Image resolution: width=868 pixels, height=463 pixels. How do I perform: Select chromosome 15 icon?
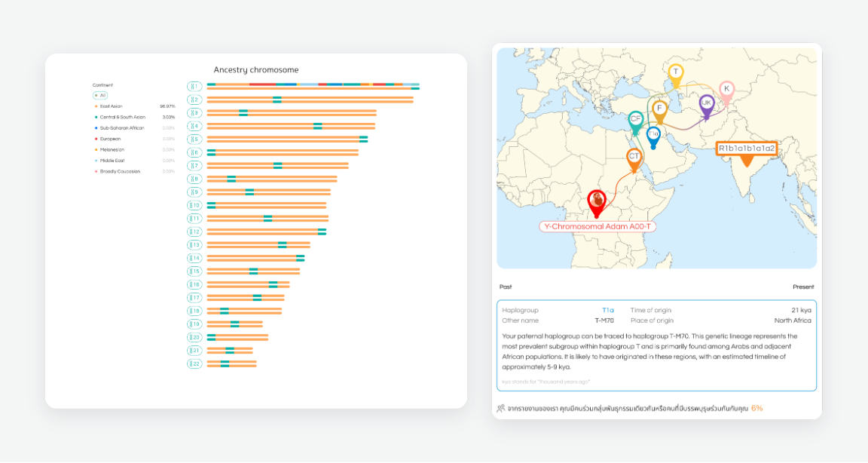194,271
